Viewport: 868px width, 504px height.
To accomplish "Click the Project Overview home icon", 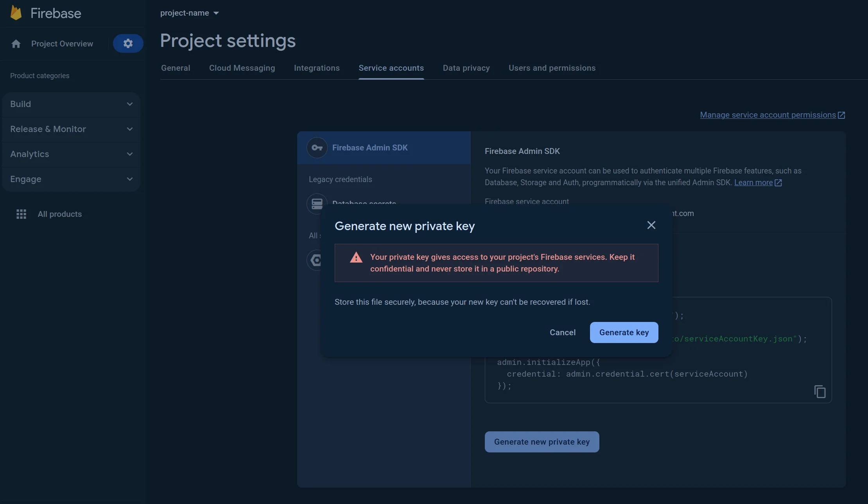I will point(16,44).
